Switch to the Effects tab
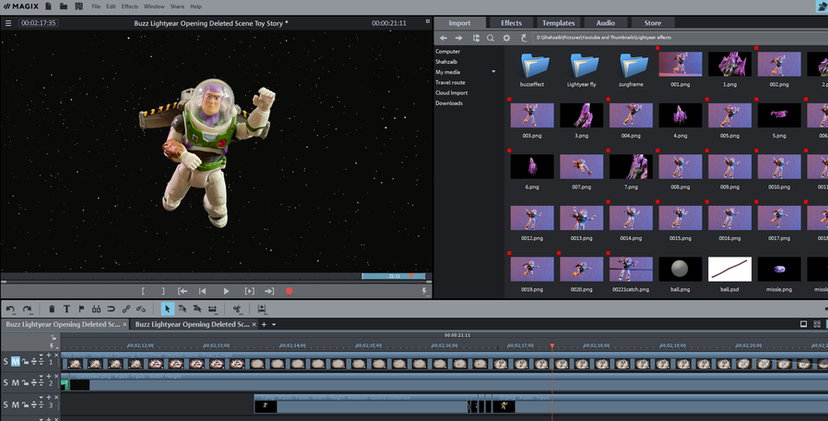 pyautogui.click(x=511, y=22)
